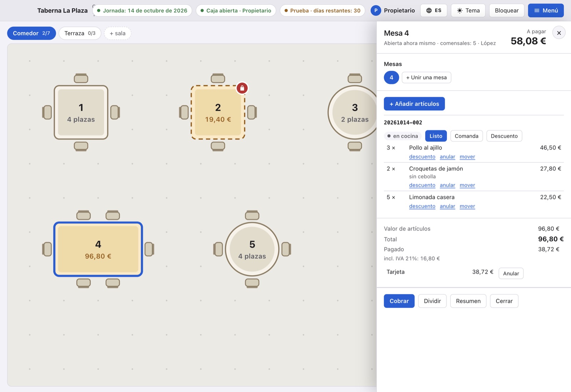Click descuento link for Pollo al ajillo

(422, 157)
